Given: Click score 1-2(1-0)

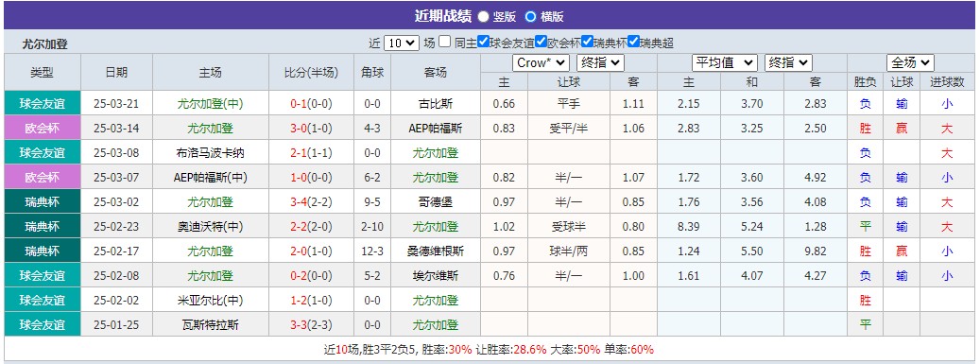Looking at the screenshot, I should pos(311,301).
